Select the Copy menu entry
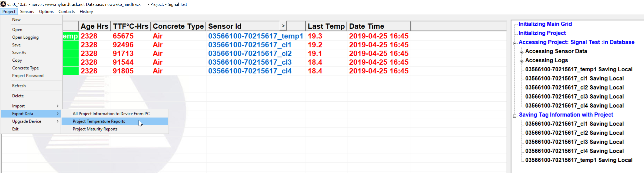 pos(31,60)
